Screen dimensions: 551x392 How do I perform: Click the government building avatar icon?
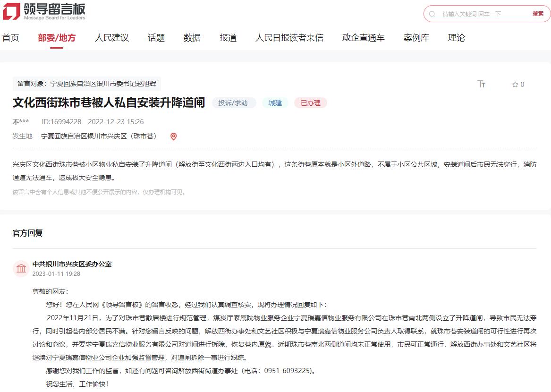point(21,269)
